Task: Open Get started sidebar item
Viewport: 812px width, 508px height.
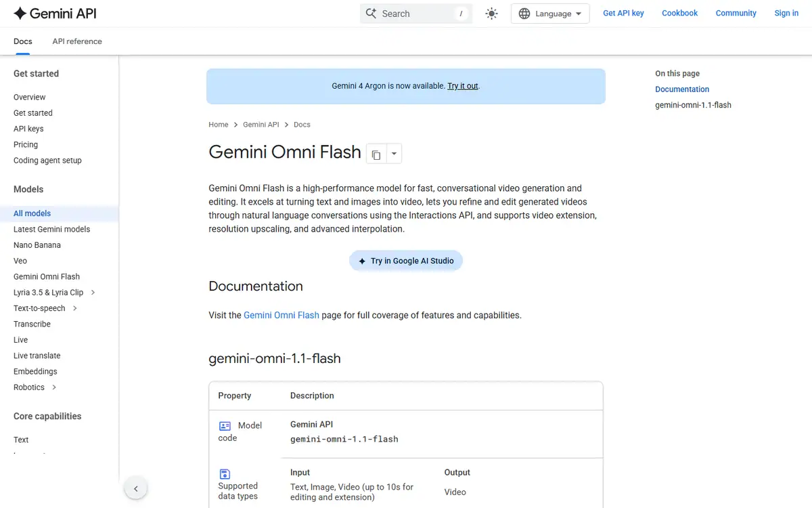Action: click(32, 113)
